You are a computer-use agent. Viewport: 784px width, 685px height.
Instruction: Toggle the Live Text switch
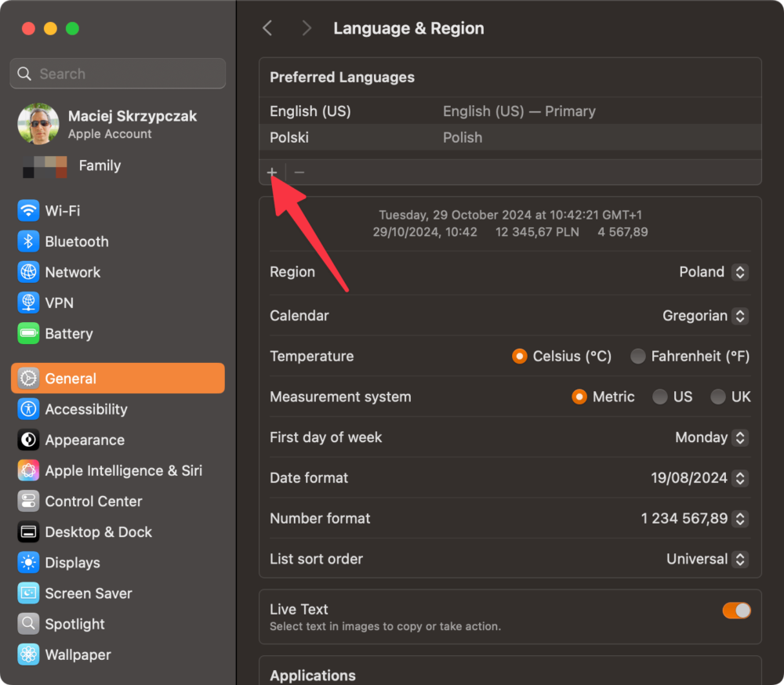tap(736, 611)
